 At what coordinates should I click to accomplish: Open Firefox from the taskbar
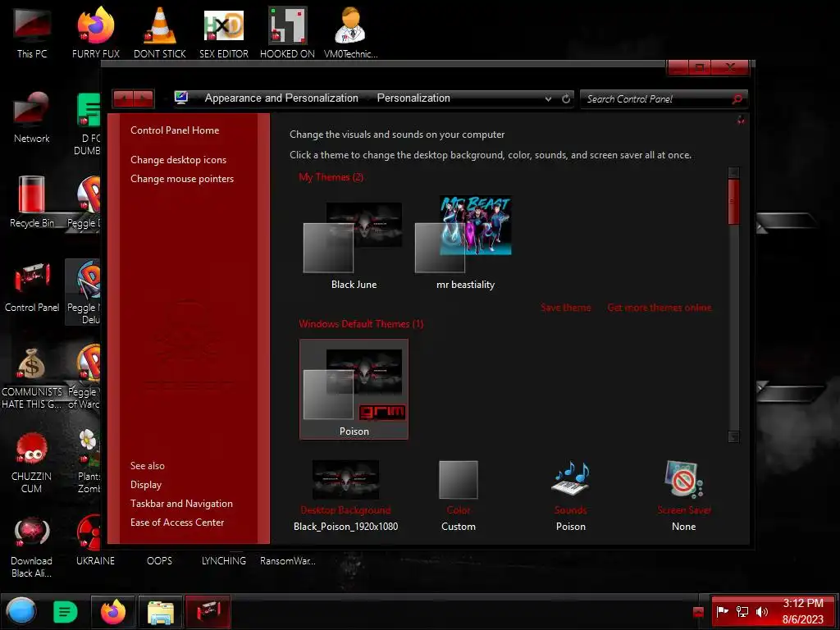112,612
